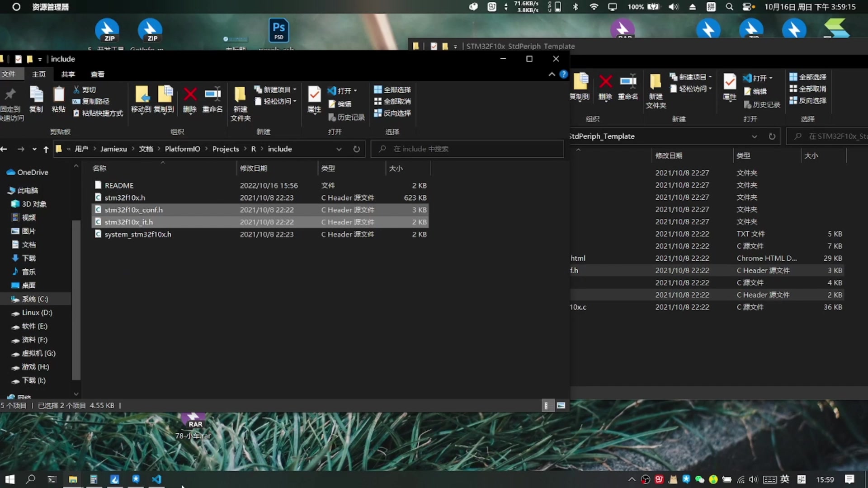The height and width of the screenshot is (488, 868).
Task: Click the 移动到 (Move to) ribbon icon
Action: [142, 99]
